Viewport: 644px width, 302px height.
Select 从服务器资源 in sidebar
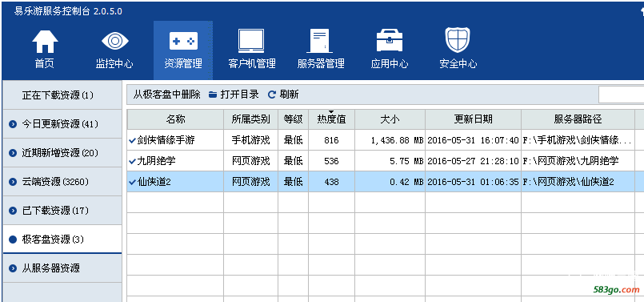62,268
